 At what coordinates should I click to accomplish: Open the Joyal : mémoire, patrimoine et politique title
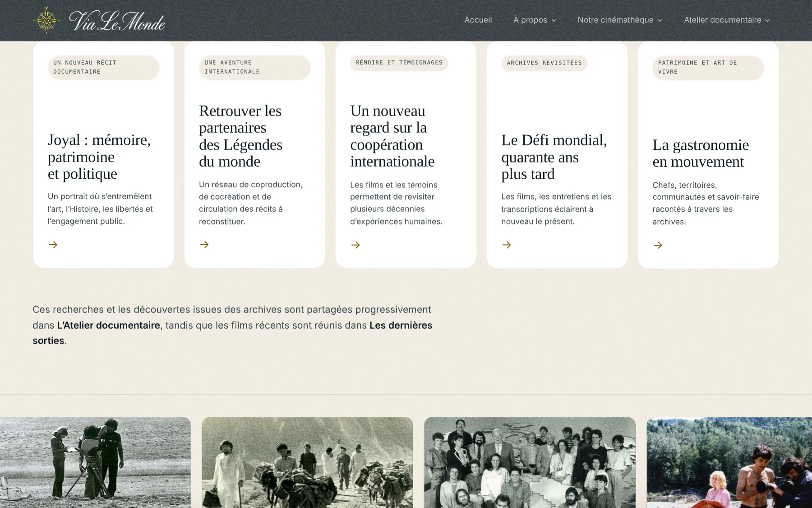(x=99, y=157)
